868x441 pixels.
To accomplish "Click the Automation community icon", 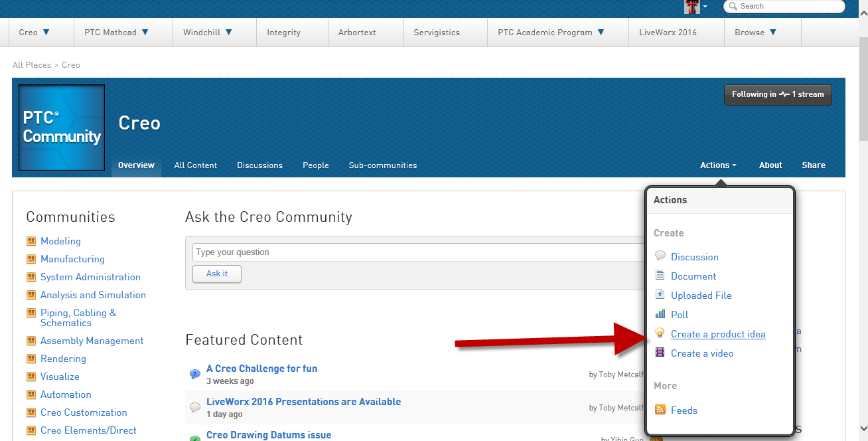I will (31, 395).
